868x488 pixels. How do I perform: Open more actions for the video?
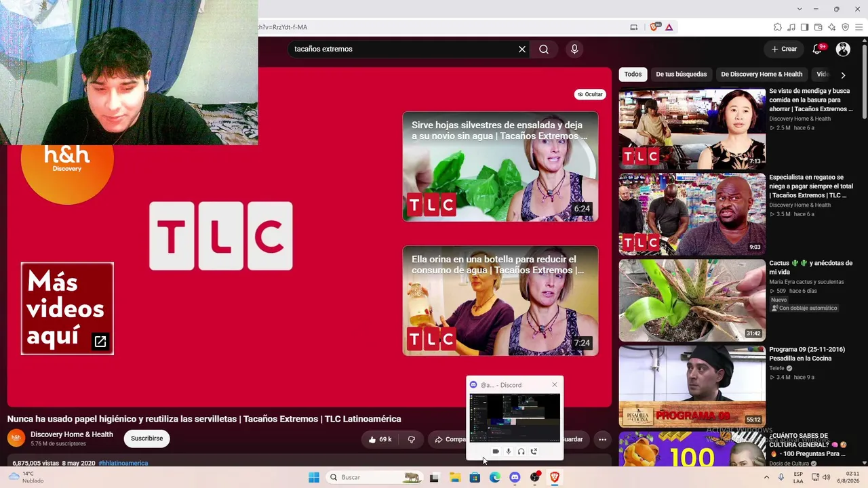[602, 439]
